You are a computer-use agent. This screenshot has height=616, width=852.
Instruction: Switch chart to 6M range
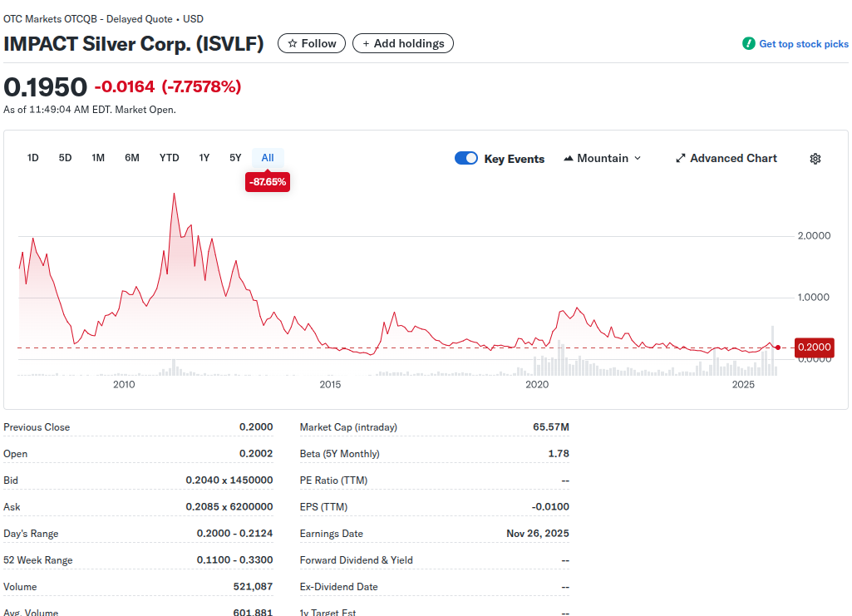click(x=132, y=158)
